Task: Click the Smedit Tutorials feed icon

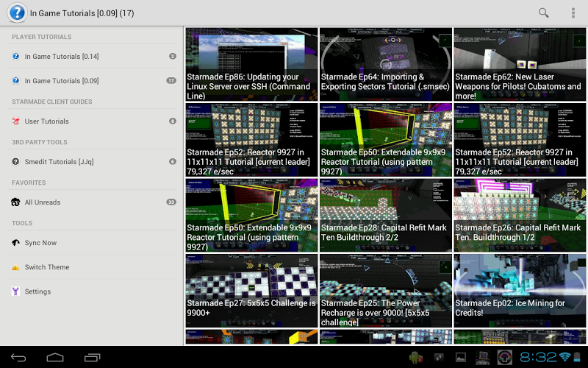Action: [x=15, y=162]
